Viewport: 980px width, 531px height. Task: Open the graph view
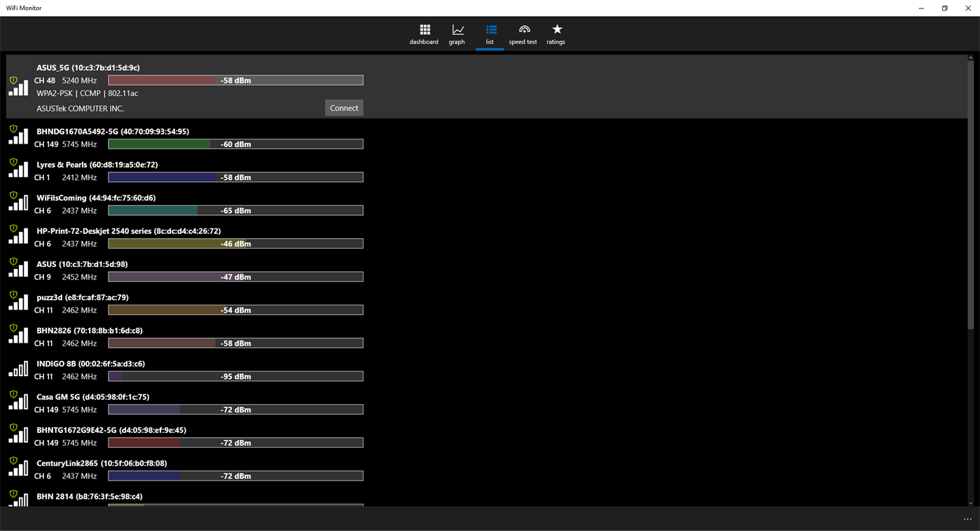click(457, 34)
